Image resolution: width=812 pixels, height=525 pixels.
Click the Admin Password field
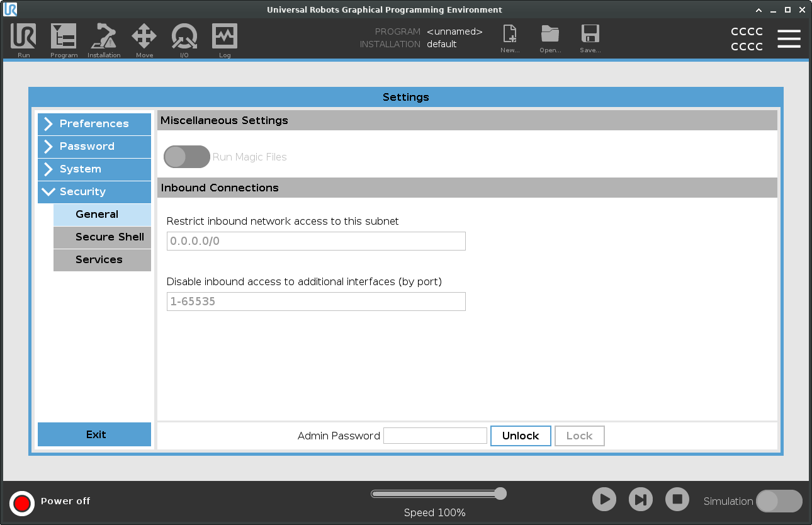(x=435, y=436)
